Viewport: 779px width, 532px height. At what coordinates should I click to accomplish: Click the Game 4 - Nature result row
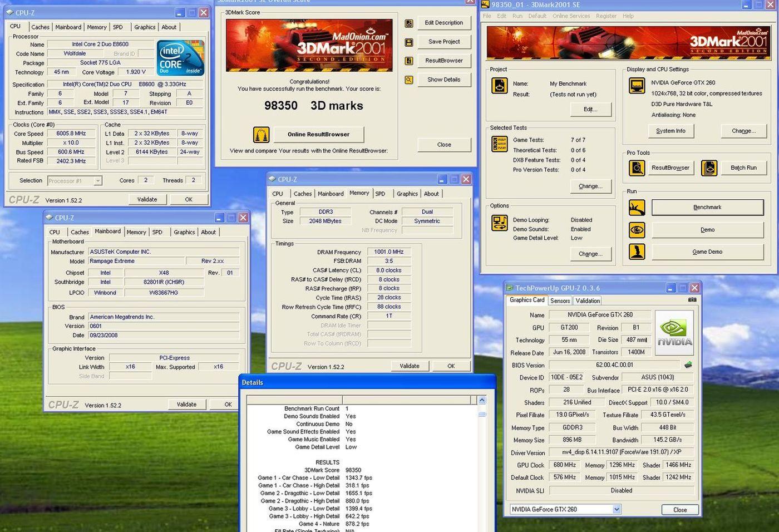pyautogui.click(x=335, y=524)
